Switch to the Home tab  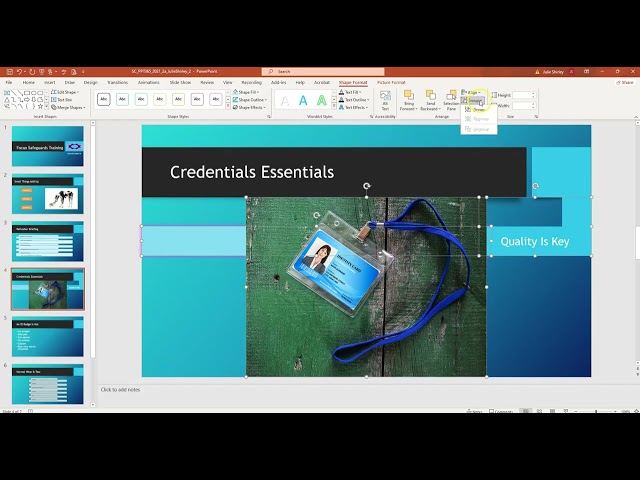coord(29,82)
